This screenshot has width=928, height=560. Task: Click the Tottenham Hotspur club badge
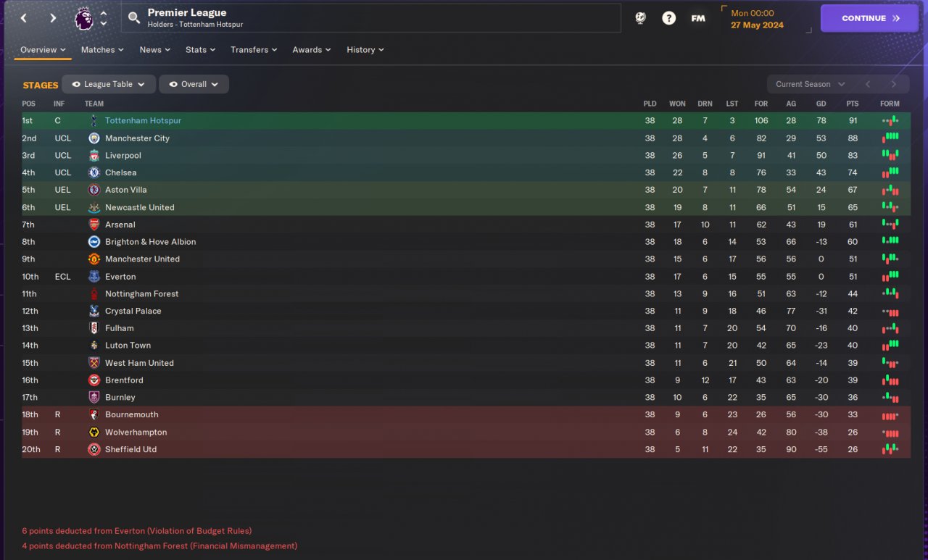pos(94,121)
